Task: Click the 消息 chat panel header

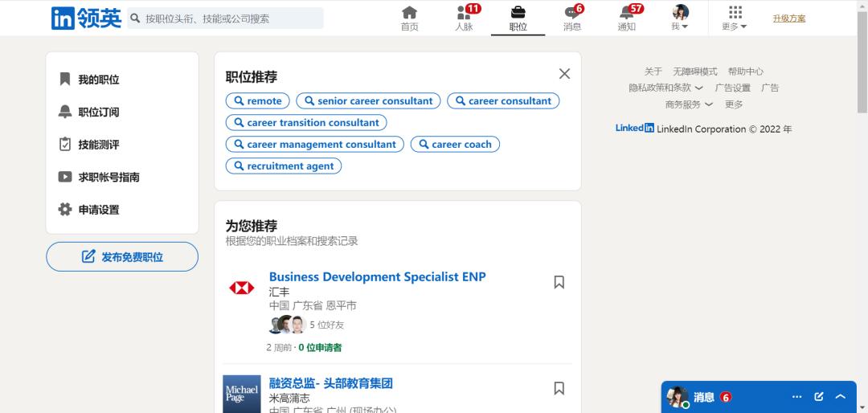Action: point(759,397)
